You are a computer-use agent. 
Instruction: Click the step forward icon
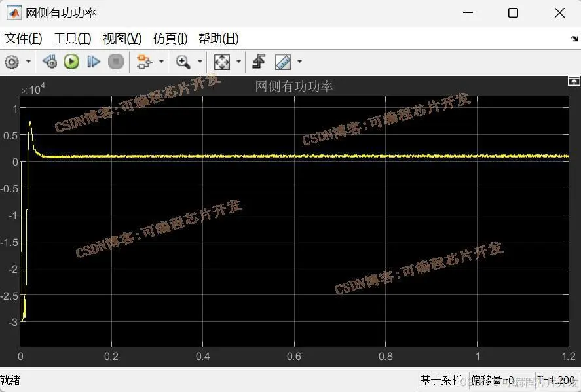(x=94, y=62)
